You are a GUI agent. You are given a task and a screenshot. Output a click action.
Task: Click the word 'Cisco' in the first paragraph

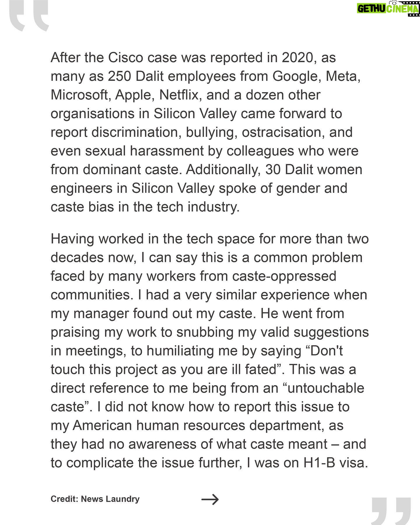[x=126, y=58]
